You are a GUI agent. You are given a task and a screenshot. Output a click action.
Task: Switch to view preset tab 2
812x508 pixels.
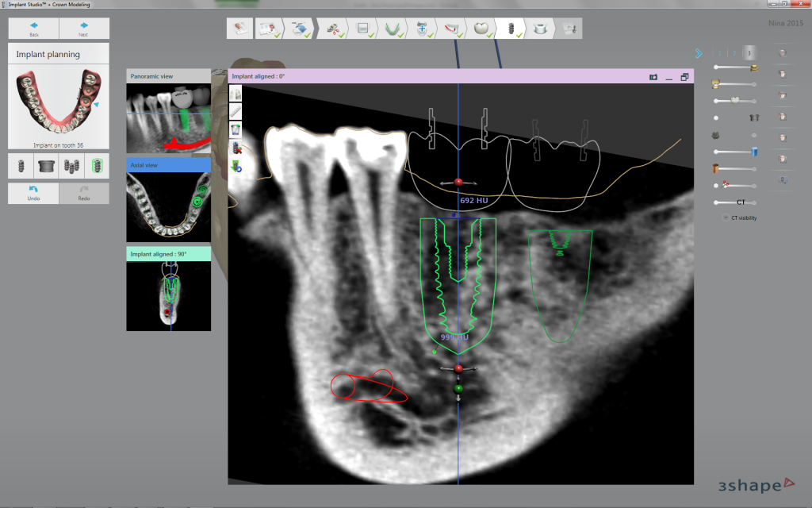point(734,52)
